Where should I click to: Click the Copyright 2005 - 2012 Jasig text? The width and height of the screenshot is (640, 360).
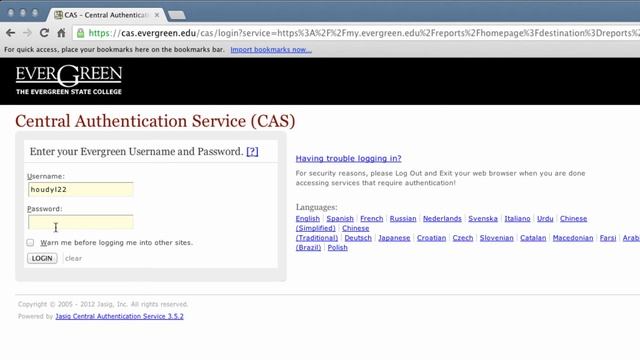[103, 304]
